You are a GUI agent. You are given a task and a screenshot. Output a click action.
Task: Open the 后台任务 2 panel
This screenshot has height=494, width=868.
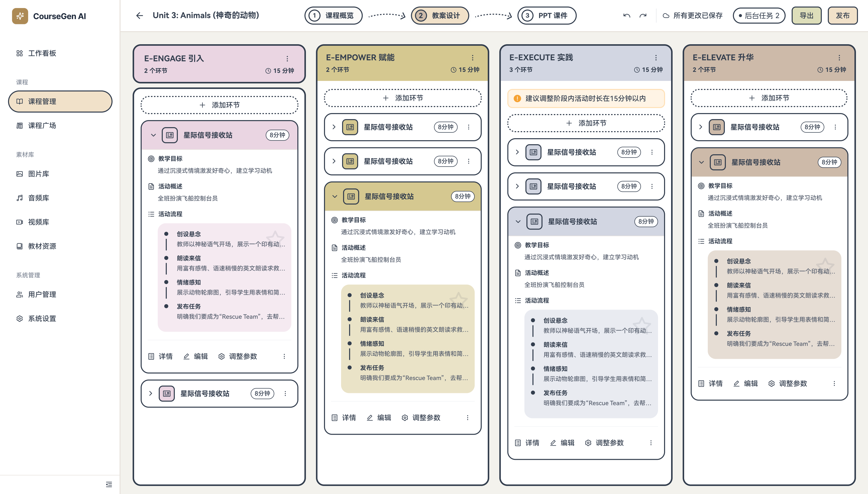[759, 16]
